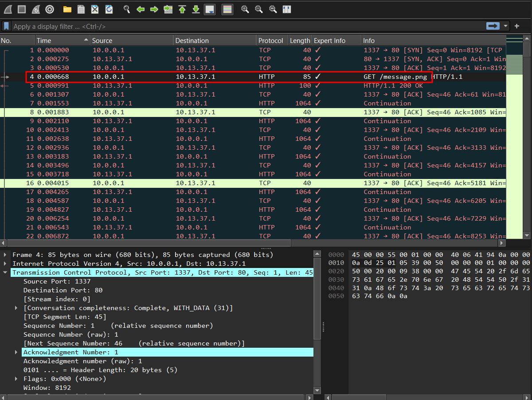Viewport: 532px width, 400px height.
Task: Zoom out the main window text
Action: click(259, 9)
